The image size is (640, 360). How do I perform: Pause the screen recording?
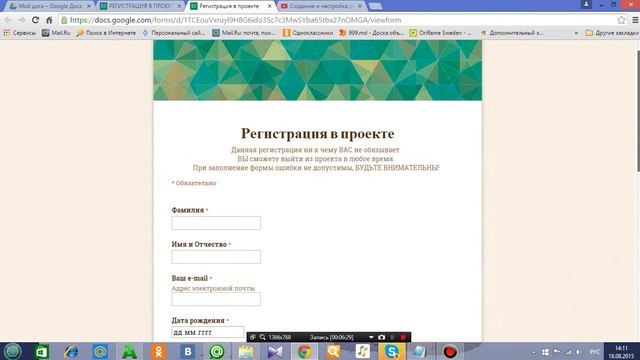(x=392, y=337)
